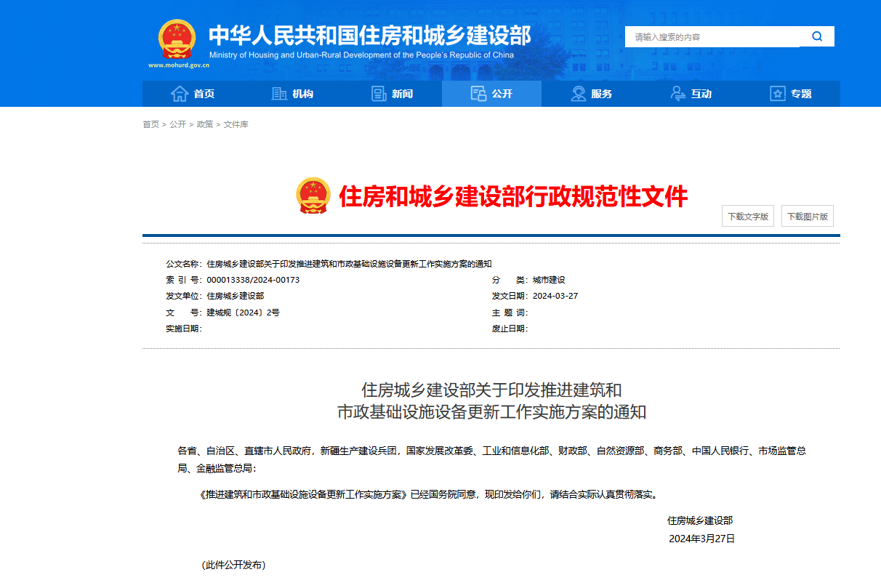Click the issue date 2024-03-27
Image resolution: width=881 pixels, height=588 pixels.
(555, 296)
